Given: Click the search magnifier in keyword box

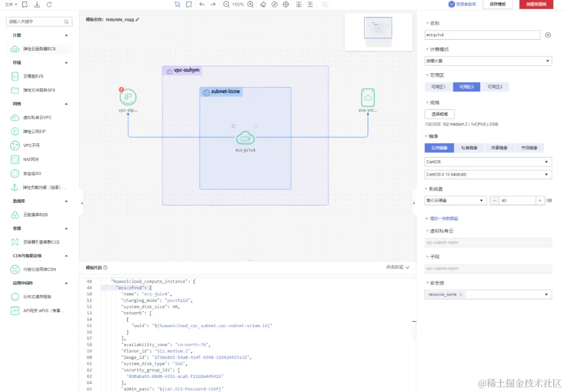Looking at the screenshot, I should tap(66, 21).
